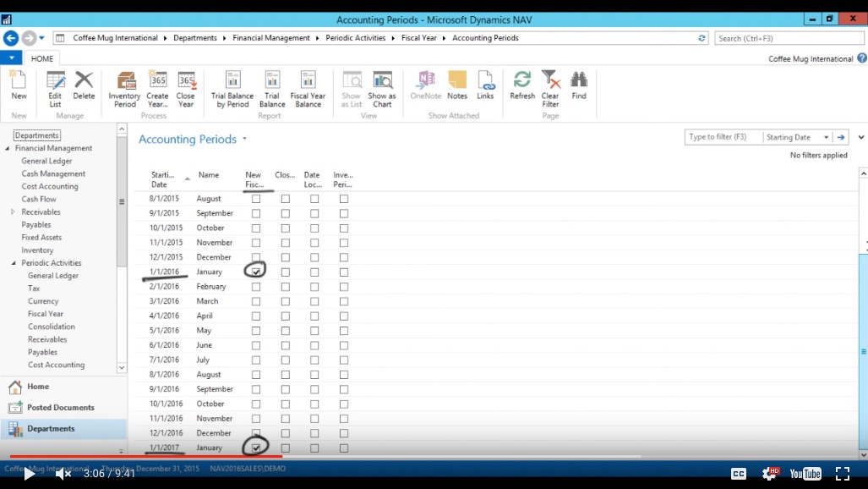Expand the Accounting Periods title dropdown arrow
This screenshot has height=489, width=868.
point(244,139)
